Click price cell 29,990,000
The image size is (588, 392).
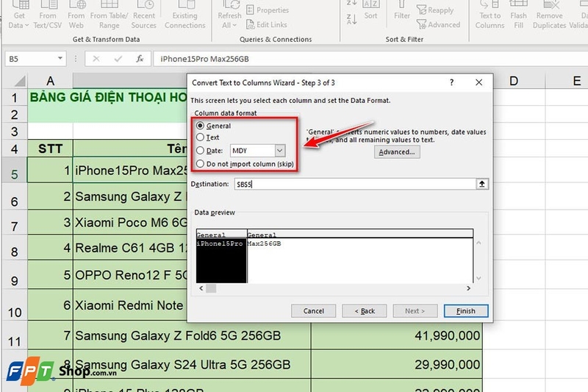click(x=397, y=364)
